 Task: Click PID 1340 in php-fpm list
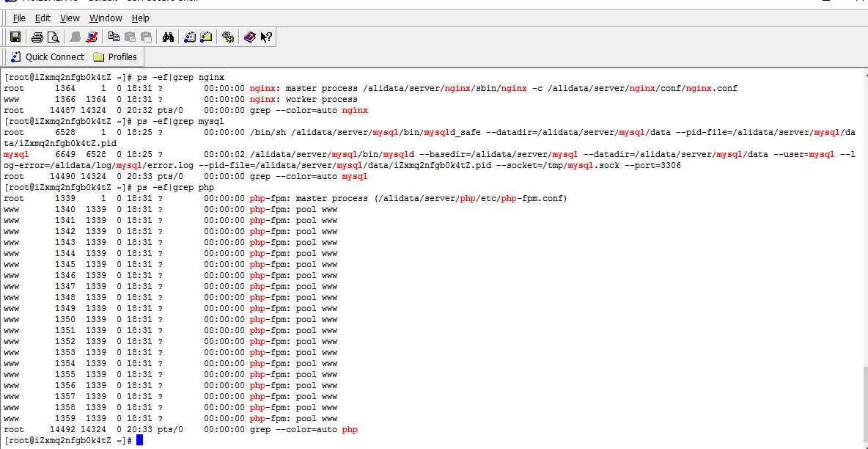pyautogui.click(x=65, y=210)
